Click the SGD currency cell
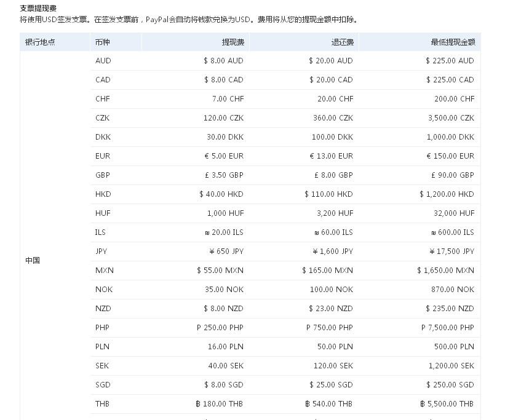Image resolution: width=505 pixels, height=420 pixels. (x=103, y=384)
